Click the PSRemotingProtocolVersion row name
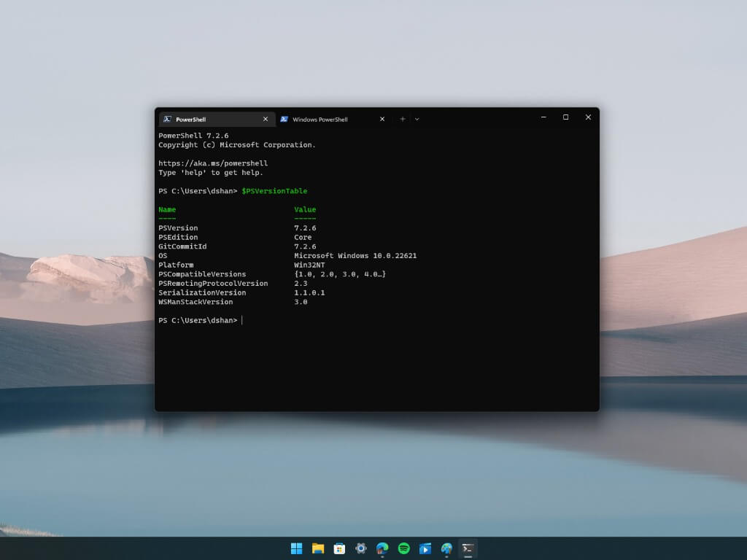 [x=213, y=284]
